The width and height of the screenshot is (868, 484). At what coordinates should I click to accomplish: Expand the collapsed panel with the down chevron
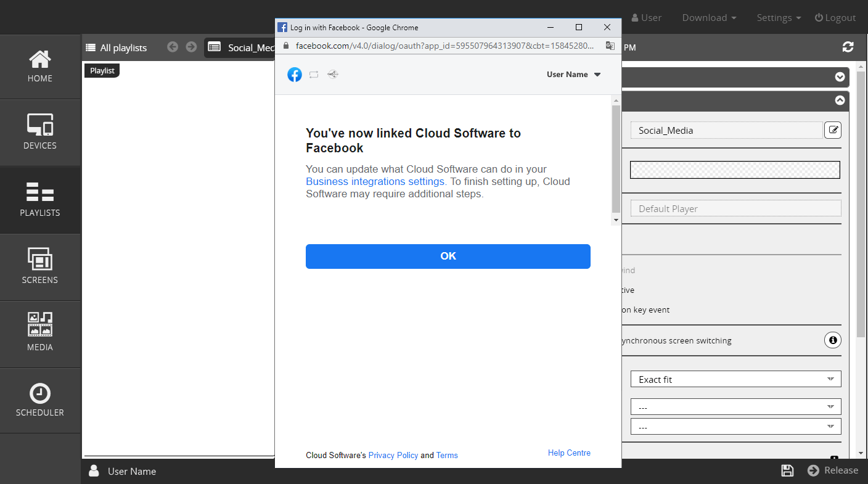[x=840, y=77]
